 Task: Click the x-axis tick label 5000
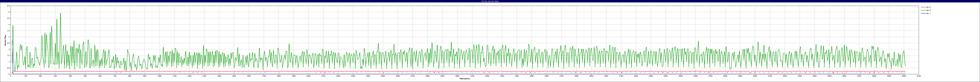[755, 76]
